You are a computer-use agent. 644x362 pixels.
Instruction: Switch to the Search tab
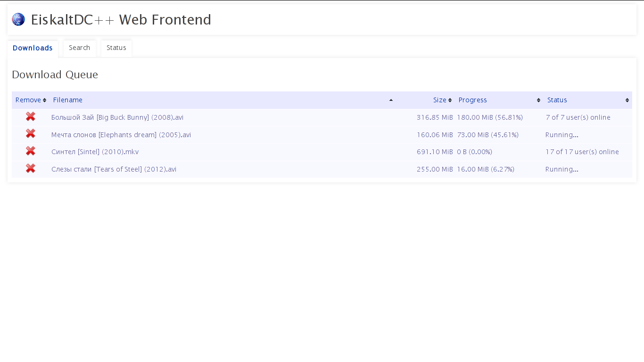click(79, 48)
